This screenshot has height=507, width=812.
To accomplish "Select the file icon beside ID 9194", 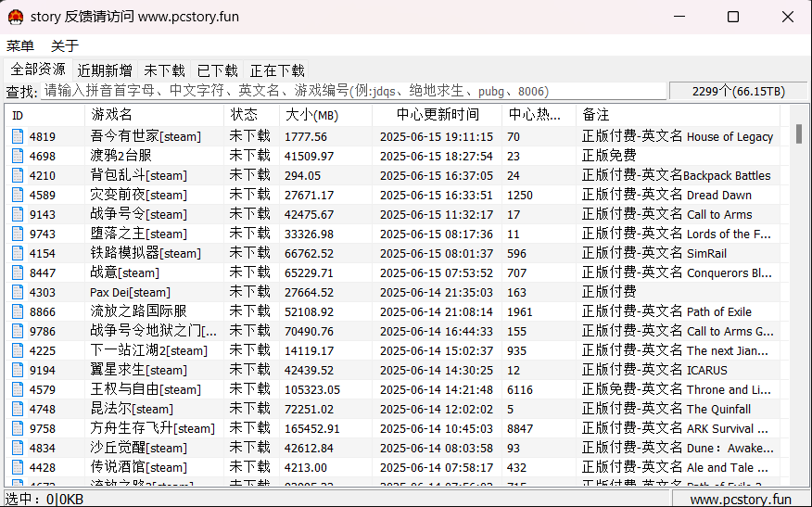I will click(x=18, y=370).
